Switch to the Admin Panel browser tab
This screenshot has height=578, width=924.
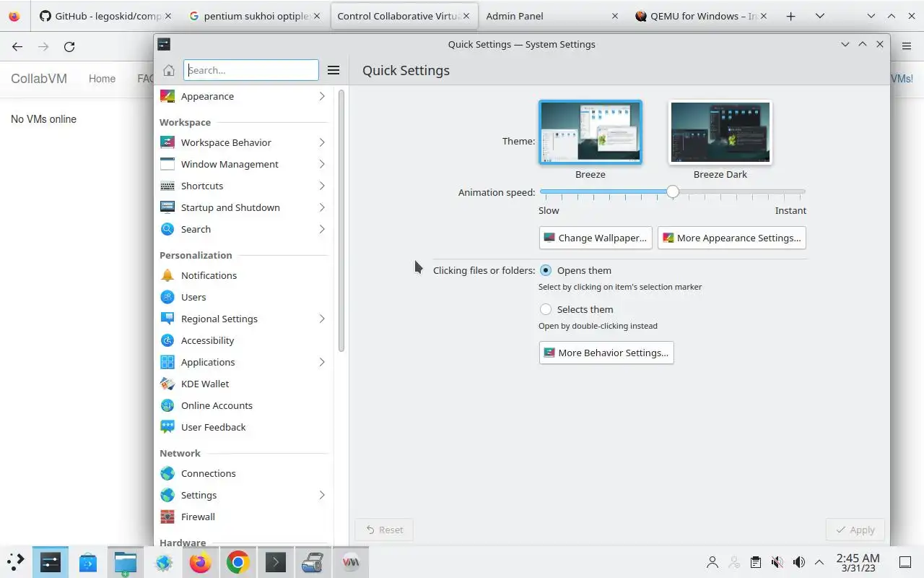(x=552, y=16)
